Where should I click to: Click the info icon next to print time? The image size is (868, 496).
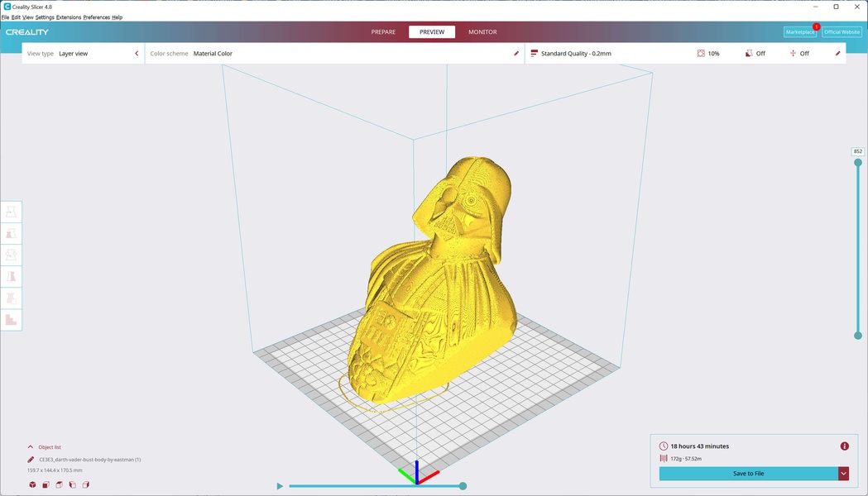[x=844, y=446]
